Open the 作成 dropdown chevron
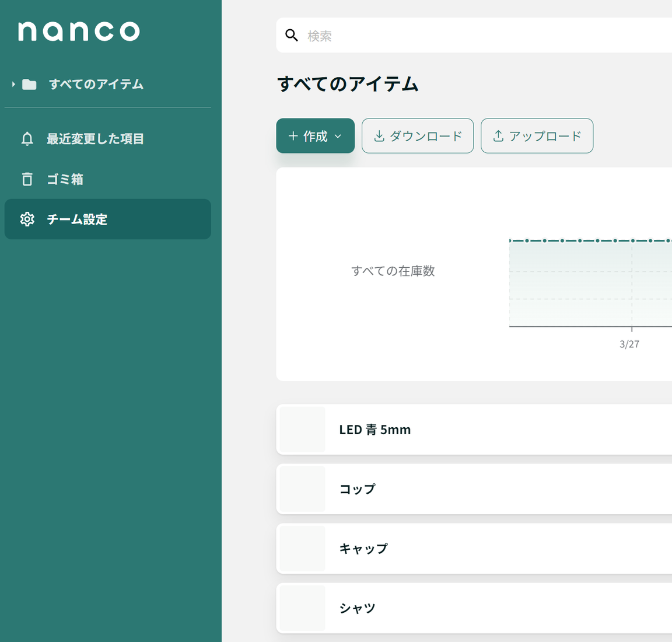The width and height of the screenshot is (672, 642). click(338, 137)
